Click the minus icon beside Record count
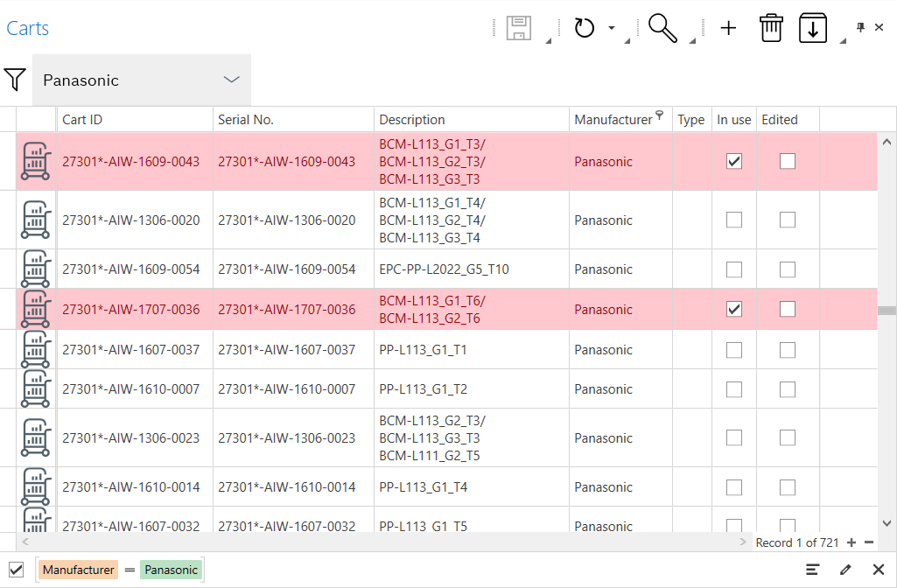The image size is (897, 588). [x=869, y=542]
